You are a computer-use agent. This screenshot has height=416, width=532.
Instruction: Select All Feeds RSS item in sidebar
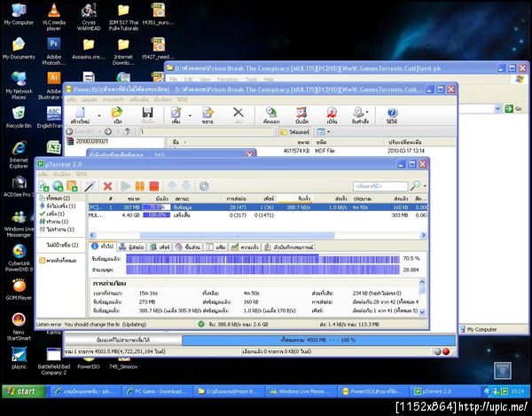coord(58,261)
